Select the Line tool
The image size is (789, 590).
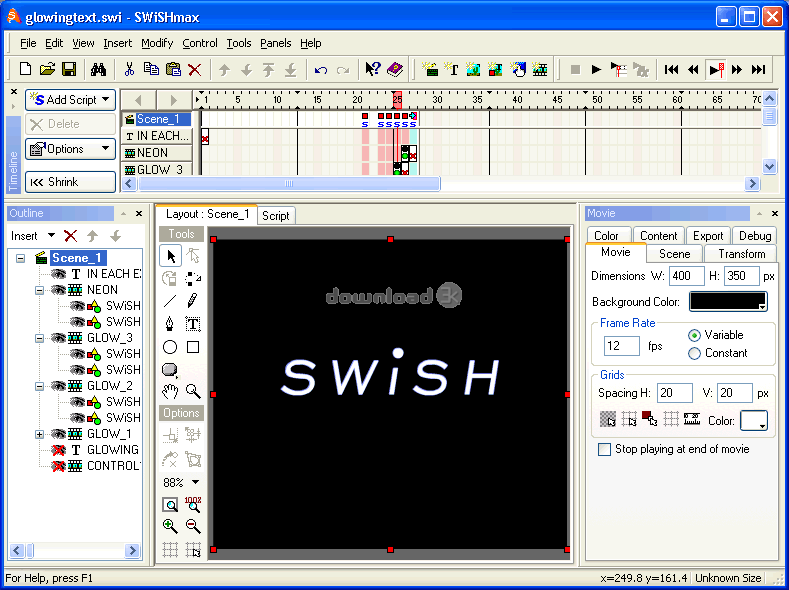[170, 301]
